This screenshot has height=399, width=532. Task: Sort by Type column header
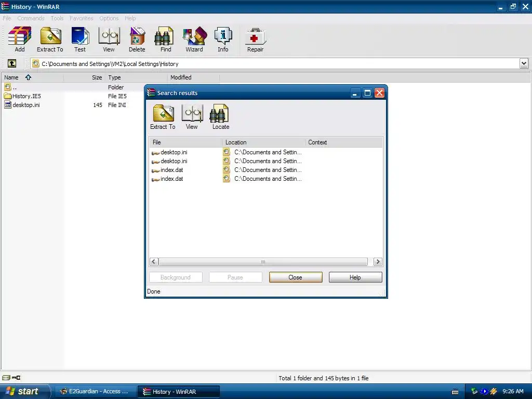click(137, 77)
